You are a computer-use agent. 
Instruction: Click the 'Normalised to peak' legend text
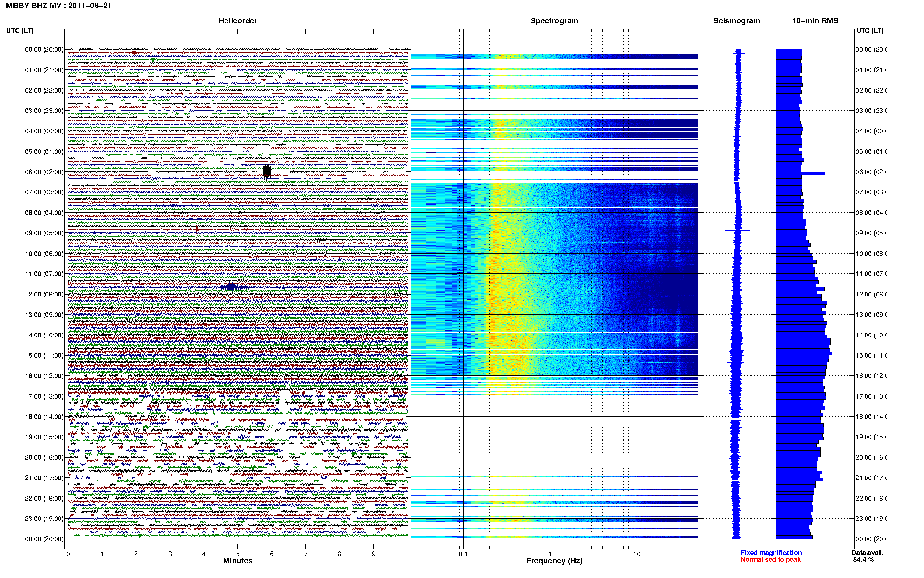[770, 560]
